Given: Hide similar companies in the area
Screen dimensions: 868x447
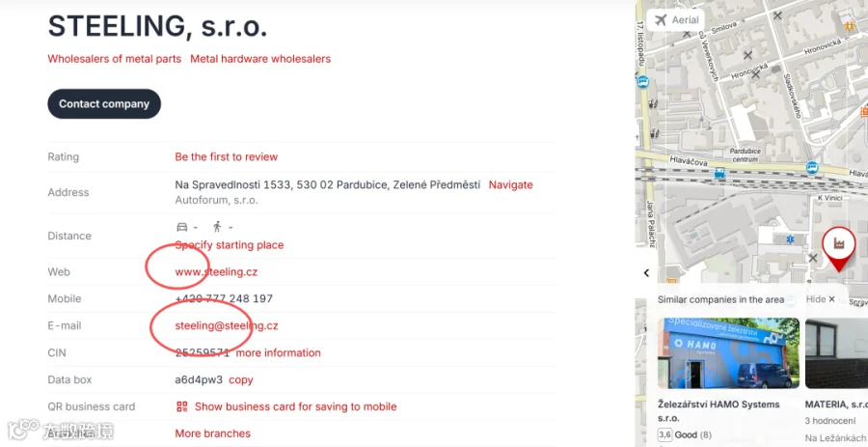Looking at the screenshot, I should tap(821, 299).
